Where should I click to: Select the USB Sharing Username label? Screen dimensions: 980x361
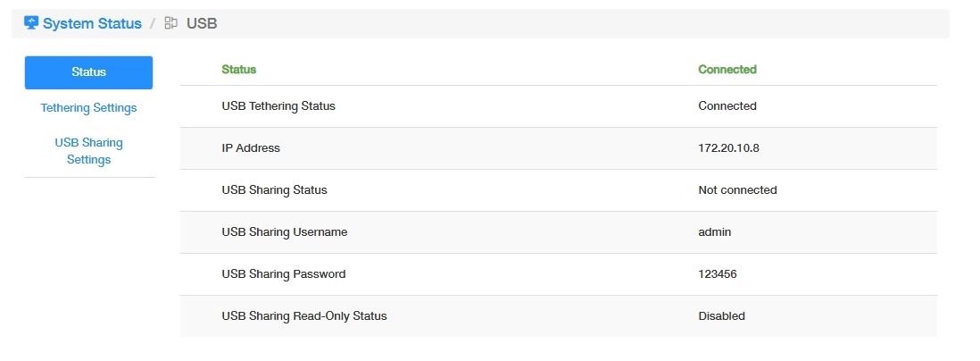coord(284,232)
